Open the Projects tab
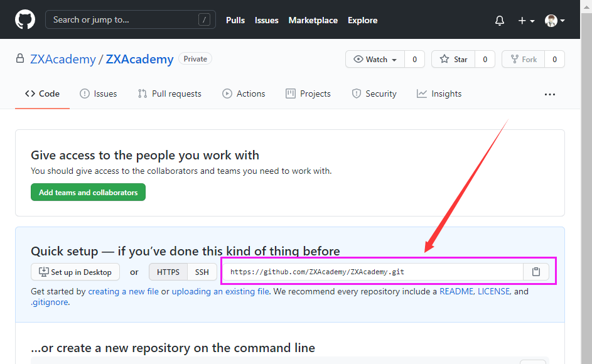Viewport: 592px width, 364px height. pos(308,94)
